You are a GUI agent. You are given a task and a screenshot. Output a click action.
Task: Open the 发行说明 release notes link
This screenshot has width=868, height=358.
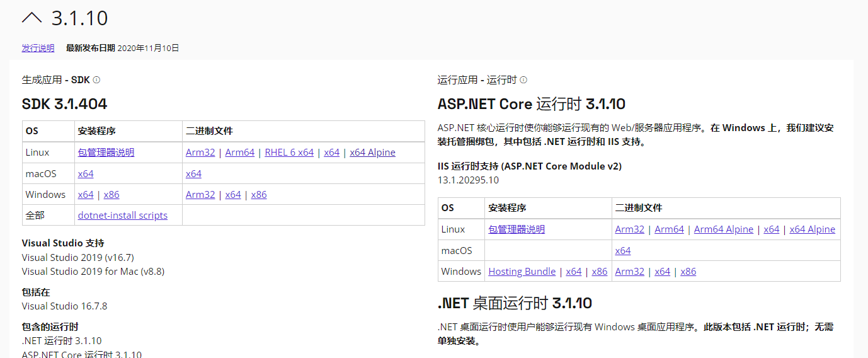point(38,48)
